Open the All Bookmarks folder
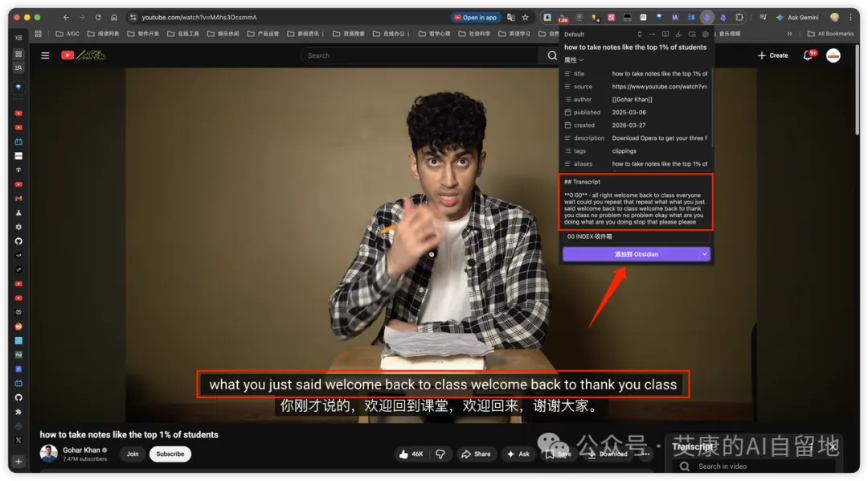The width and height of the screenshot is (868, 481). pyautogui.click(x=830, y=34)
